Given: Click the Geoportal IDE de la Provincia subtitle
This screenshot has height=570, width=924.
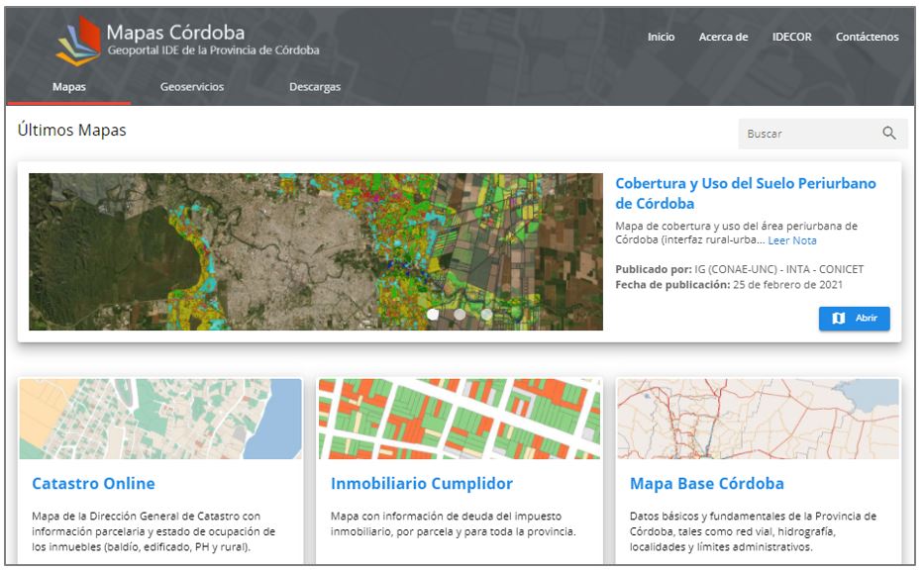Looking at the screenshot, I should click(x=213, y=50).
